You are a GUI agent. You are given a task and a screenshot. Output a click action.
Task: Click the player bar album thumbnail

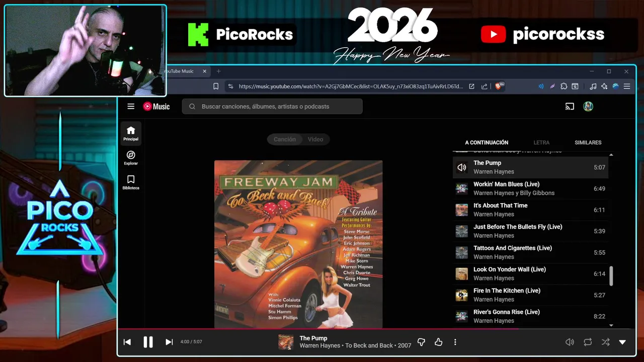286,342
